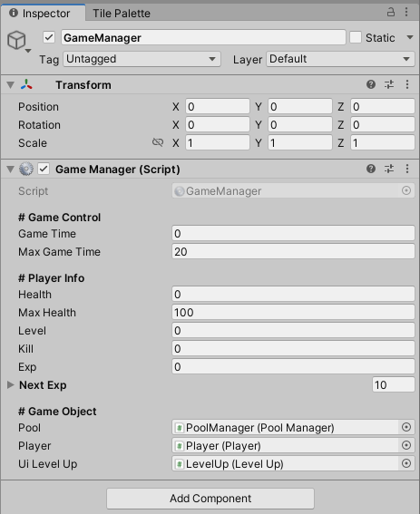Open the Static flags dropdown arrow
Image resolution: width=420 pixels, height=514 pixels.
tap(410, 37)
